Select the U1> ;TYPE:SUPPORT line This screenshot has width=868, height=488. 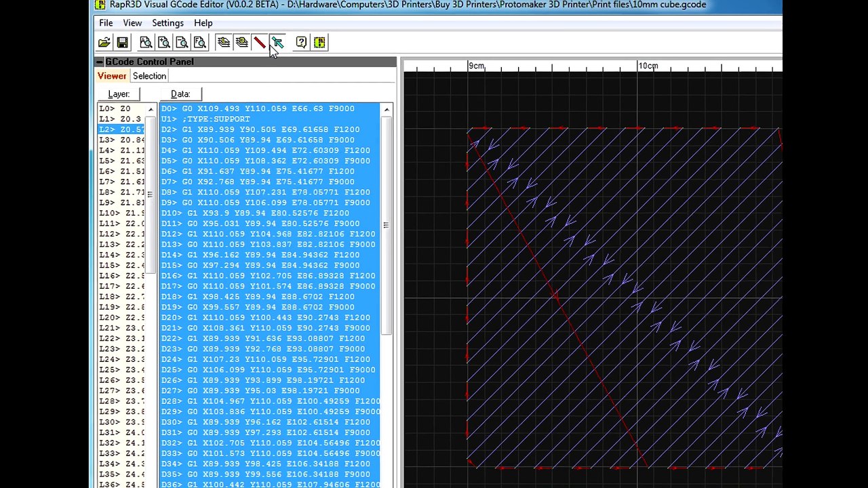[x=270, y=119]
